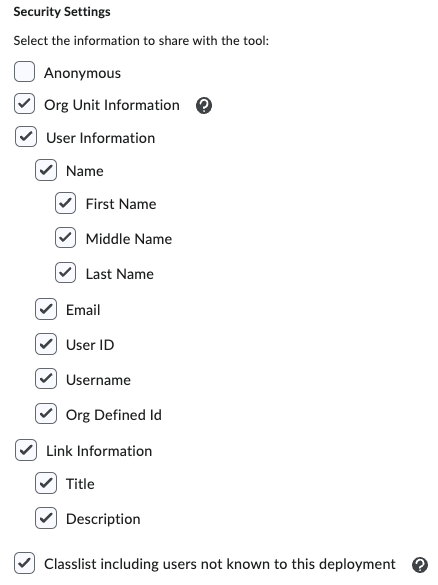Uncheck the Title checkbox
Viewport: 438px width, 585px height.
tap(46, 483)
